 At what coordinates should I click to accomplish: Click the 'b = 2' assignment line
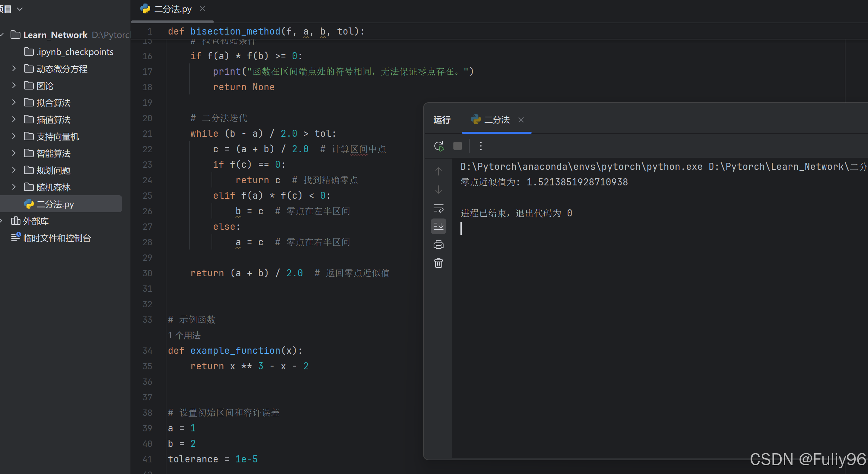[x=182, y=444]
